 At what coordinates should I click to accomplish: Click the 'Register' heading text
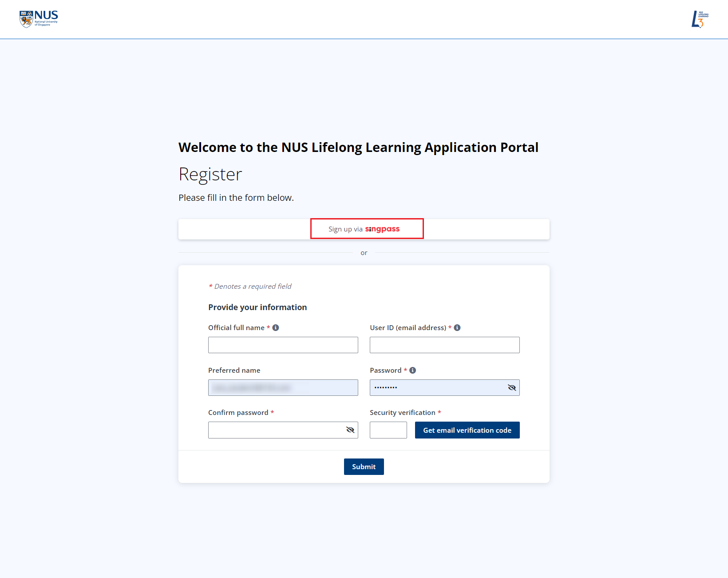click(210, 175)
